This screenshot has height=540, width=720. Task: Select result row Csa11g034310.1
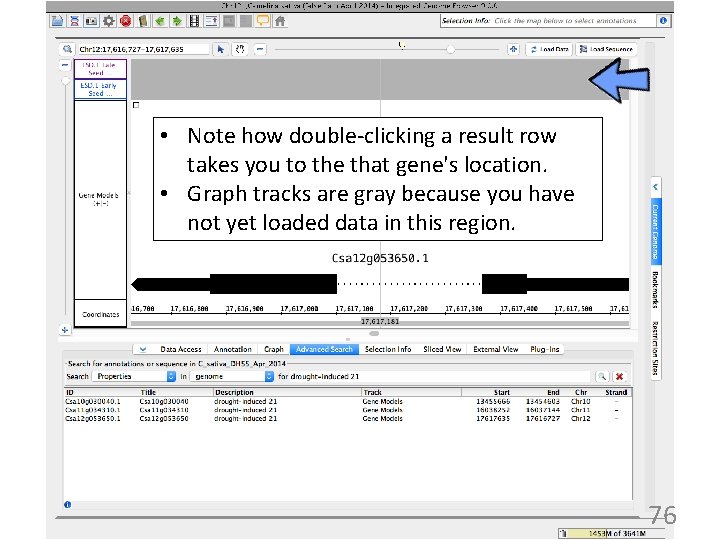pyautogui.click(x=348, y=410)
